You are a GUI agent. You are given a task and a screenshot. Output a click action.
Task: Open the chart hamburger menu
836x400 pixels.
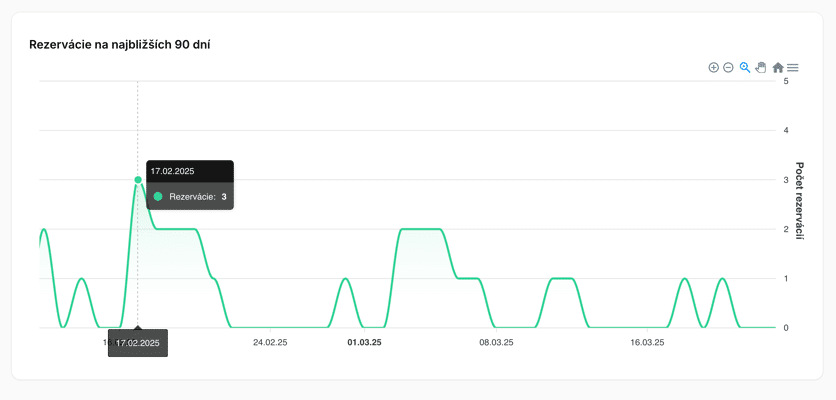point(793,68)
